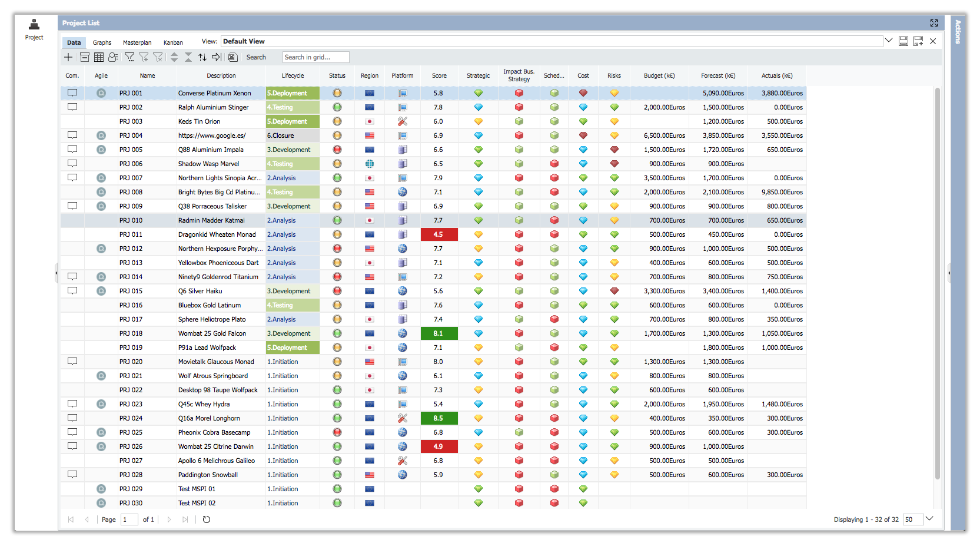Click the red status indicator of PRJ 005

click(x=337, y=150)
